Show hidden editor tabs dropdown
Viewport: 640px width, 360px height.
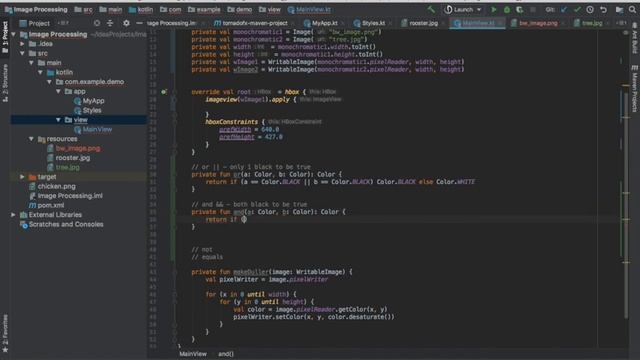620,23
